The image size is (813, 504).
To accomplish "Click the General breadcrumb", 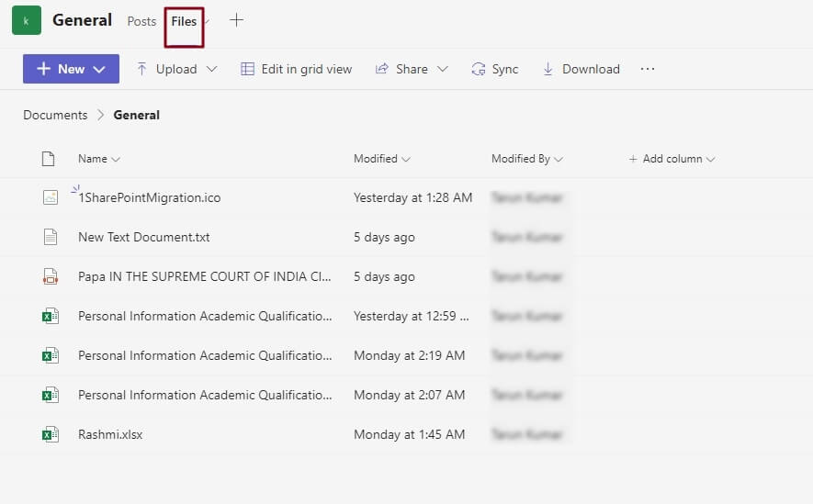I will 136,115.
